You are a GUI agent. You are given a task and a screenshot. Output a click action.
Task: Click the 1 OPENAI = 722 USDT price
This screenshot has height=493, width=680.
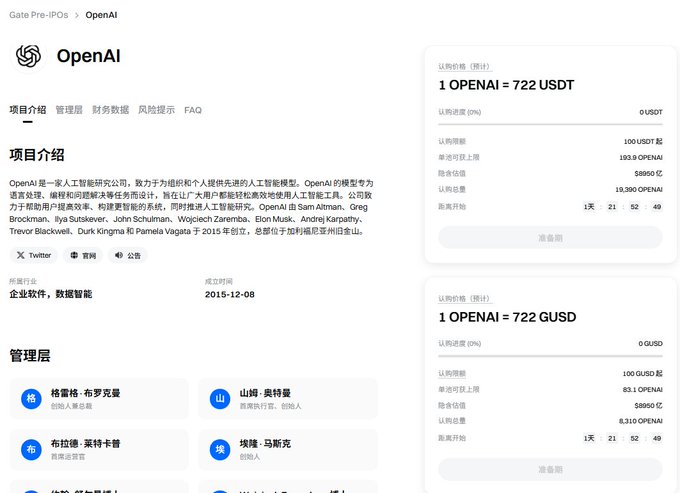[x=507, y=85]
